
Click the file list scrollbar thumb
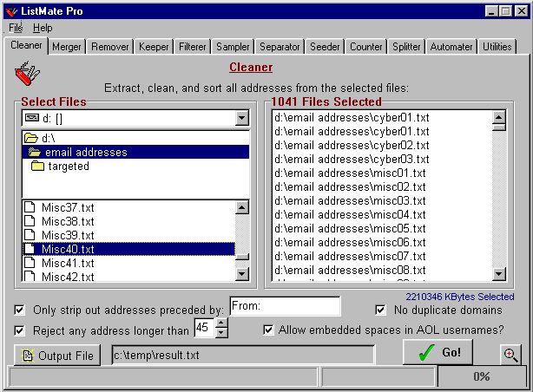pos(241,257)
